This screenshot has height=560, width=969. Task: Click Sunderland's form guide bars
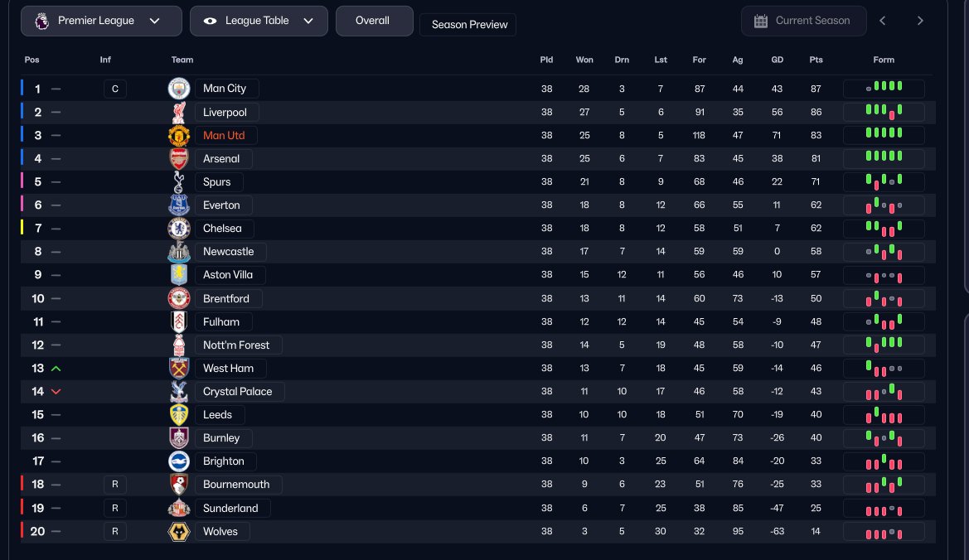(884, 509)
